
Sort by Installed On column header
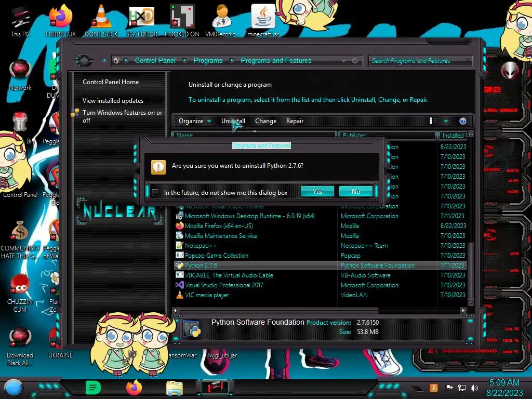click(x=453, y=136)
